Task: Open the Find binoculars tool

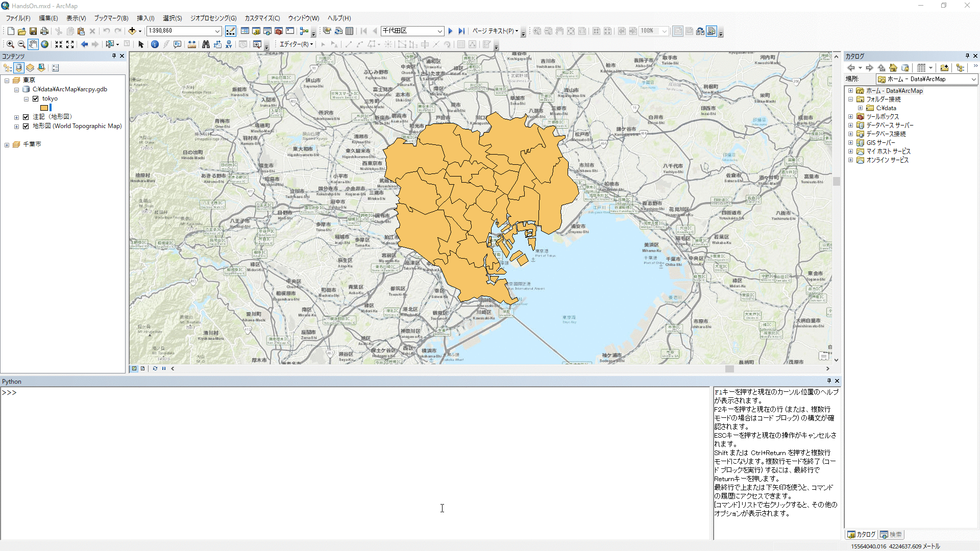Action: 206,44
